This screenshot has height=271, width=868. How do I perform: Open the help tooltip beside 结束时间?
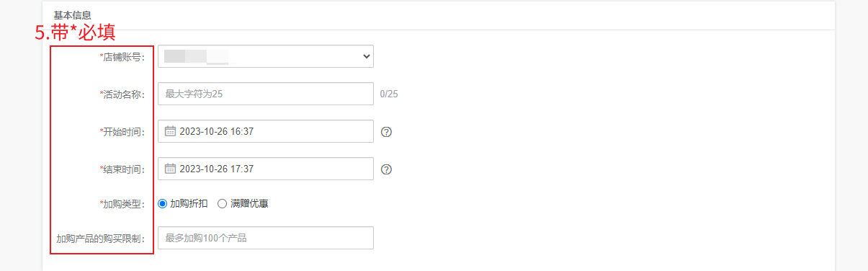[386, 169]
